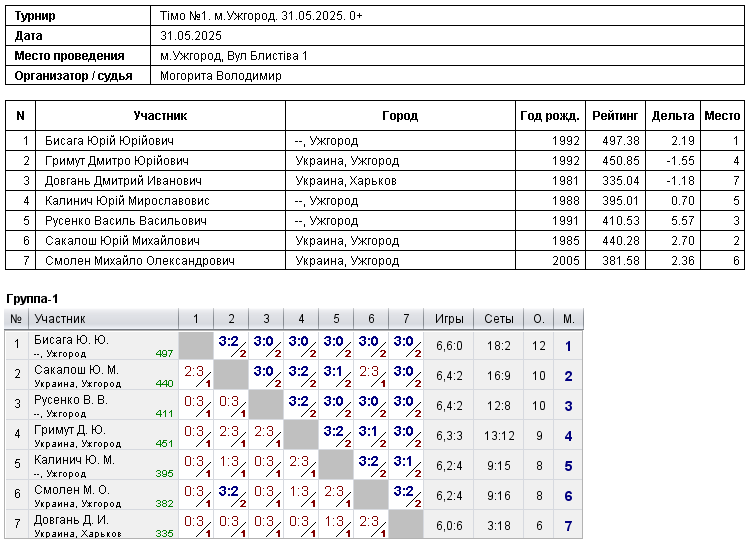This screenshot has width=750, height=544.
Task: Click the 'Год рожд.' column header
Action: (550, 116)
